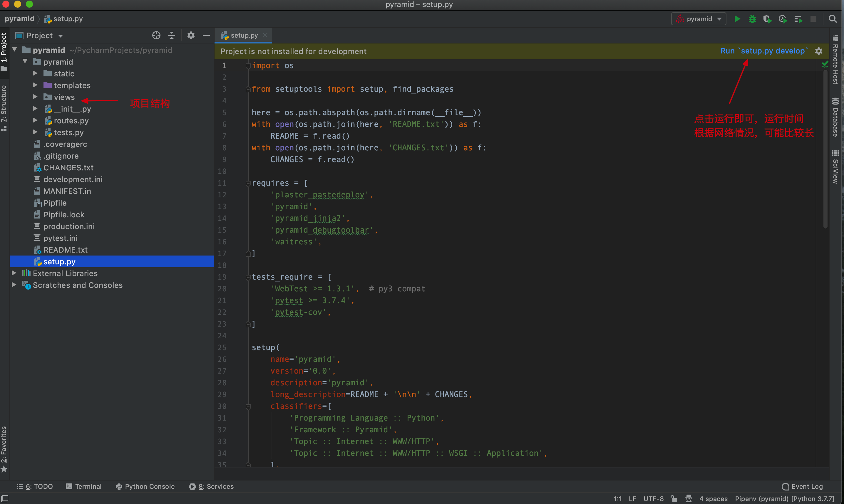The image size is (844, 504).
Task: Click setup.py breadcrumb in navigation bar
Action: pos(63,19)
